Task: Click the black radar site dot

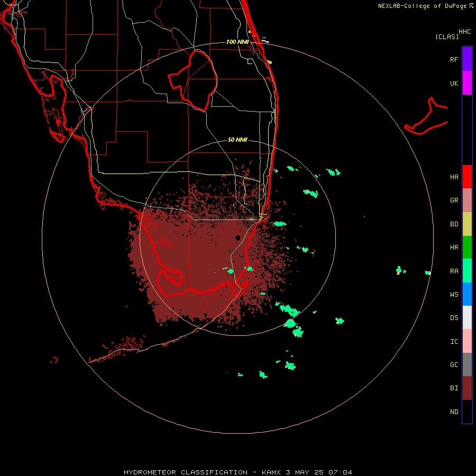Action: click(238, 237)
